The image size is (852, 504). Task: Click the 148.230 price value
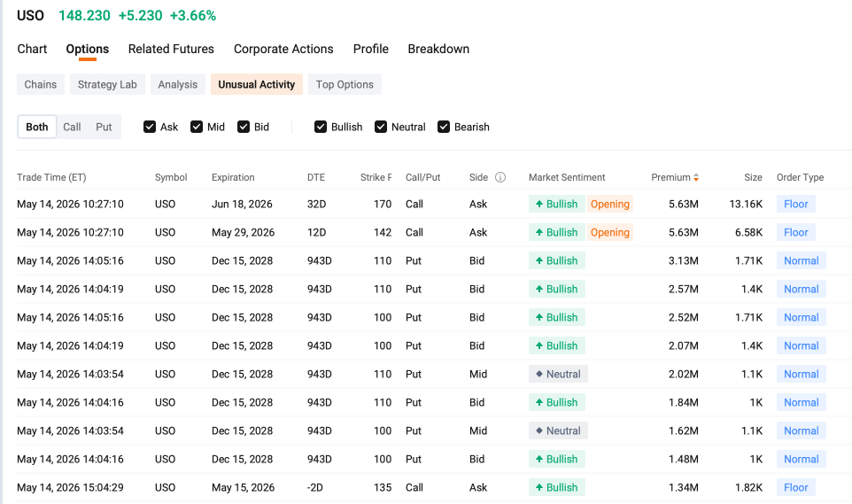pyautogui.click(x=84, y=15)
